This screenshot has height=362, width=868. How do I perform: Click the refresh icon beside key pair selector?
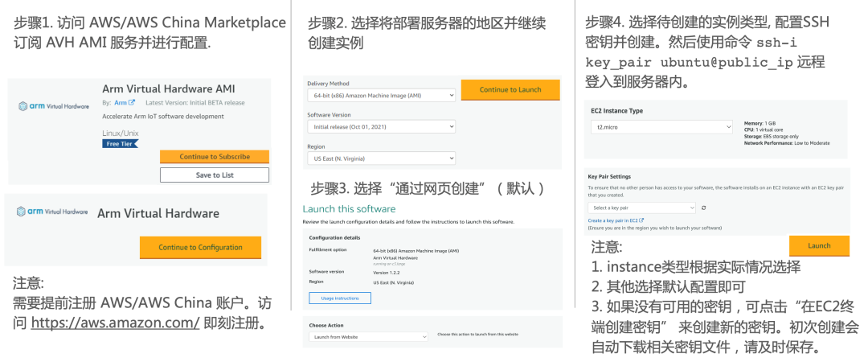point(703,208)
